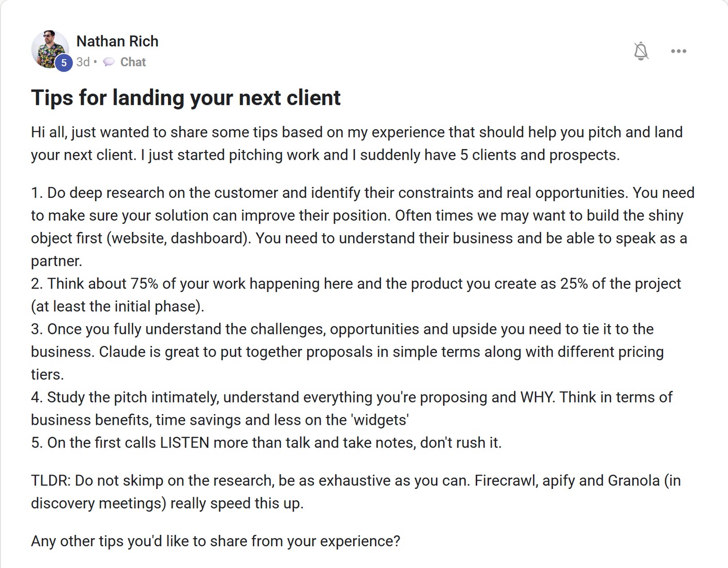Click the closing question 'Any other tips'

216,541
